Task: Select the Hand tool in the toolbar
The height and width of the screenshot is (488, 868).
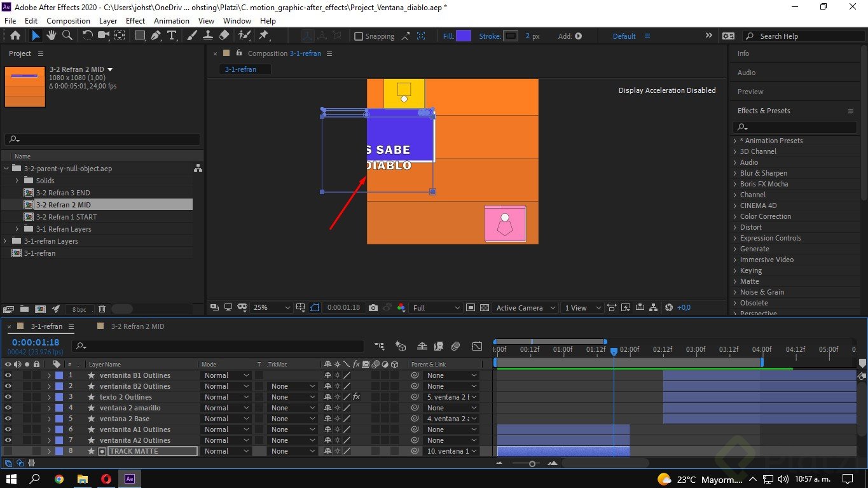Action: coord(51,36)
